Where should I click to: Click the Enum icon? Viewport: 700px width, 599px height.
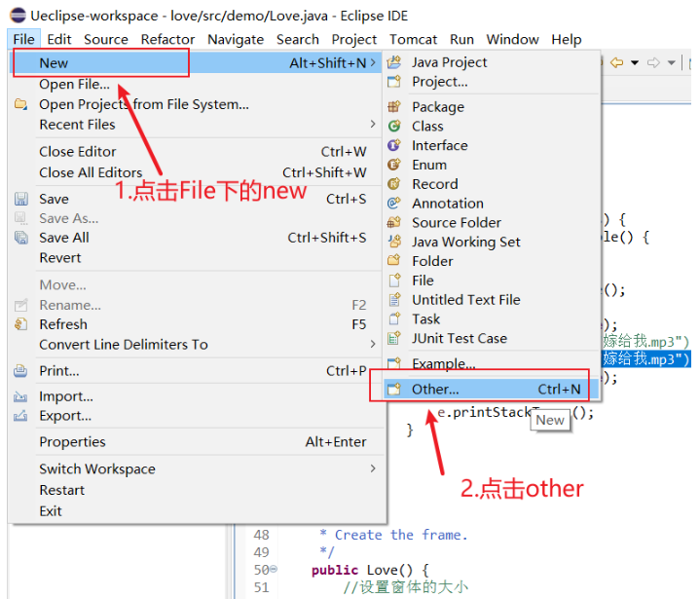tap(393, 165)
